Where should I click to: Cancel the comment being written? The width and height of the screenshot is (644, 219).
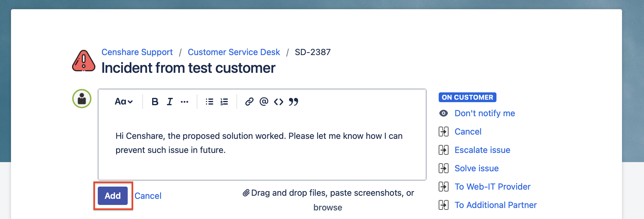click(148, 196)
